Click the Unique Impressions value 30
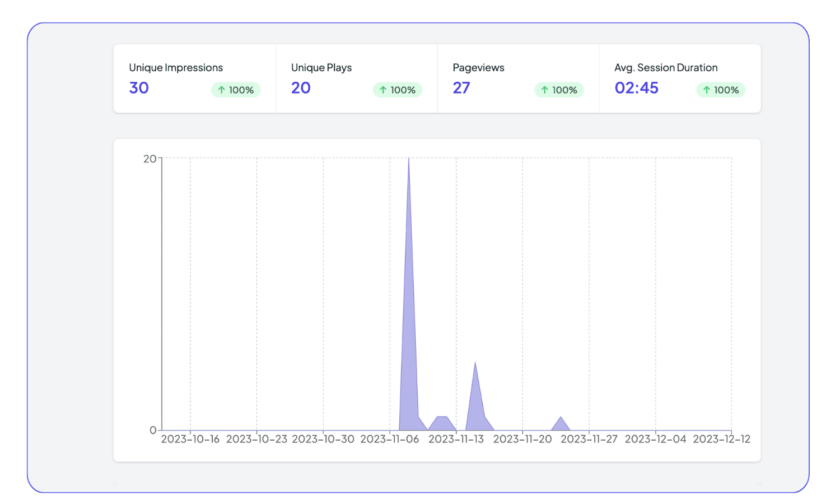Image resolution: width=840 pixels, height=504 pixels. pos(139,88)
